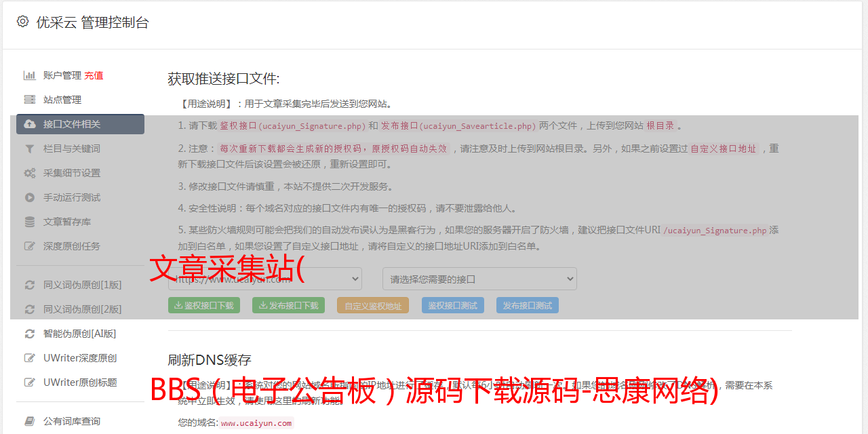Click the red 充值 link
This screenshot has width=868, height=434.
(94, 75)
